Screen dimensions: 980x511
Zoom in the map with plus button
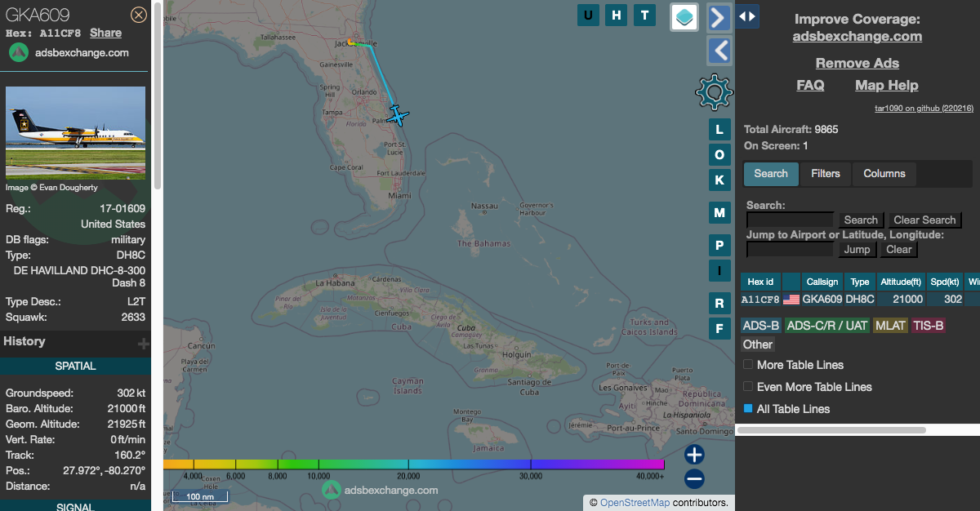694,455
